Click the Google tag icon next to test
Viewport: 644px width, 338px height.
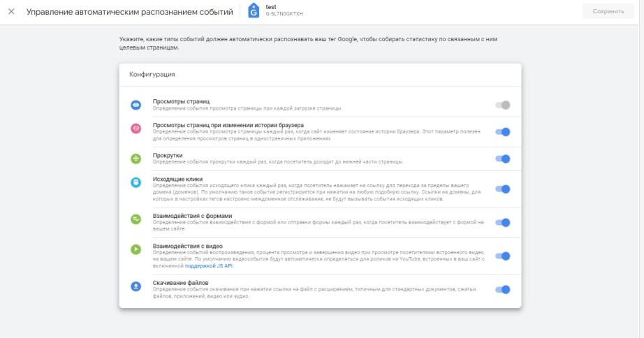click(x=254, y=11)
